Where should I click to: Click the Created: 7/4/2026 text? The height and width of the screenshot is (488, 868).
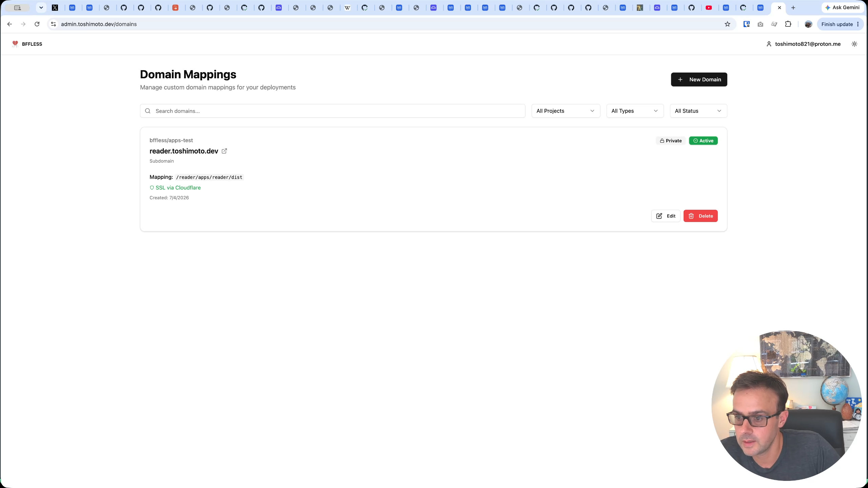click(169, 198)
